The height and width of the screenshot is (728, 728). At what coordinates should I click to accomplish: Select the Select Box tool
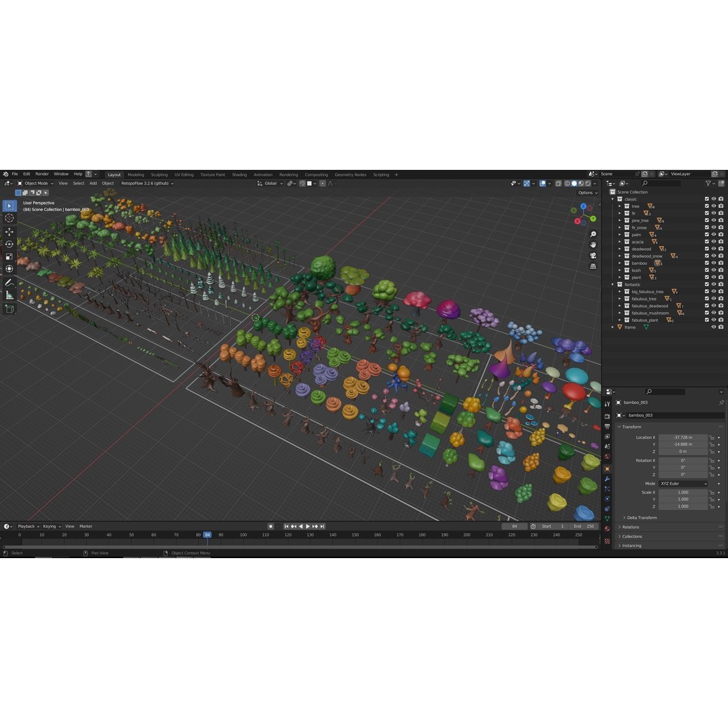[x=9, y=206]
